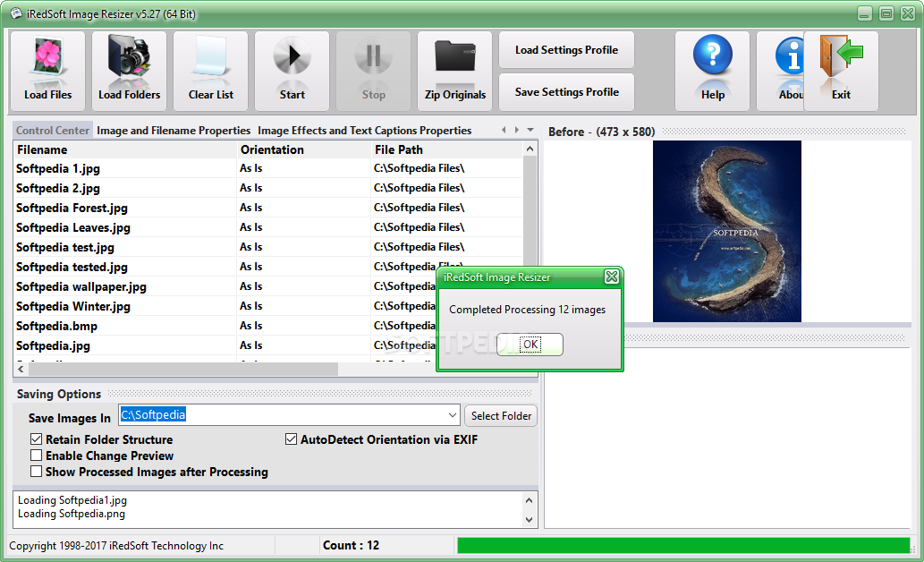924x562 pixels.
Task: Click the Save Images In path field
Action: pos(283,415)
